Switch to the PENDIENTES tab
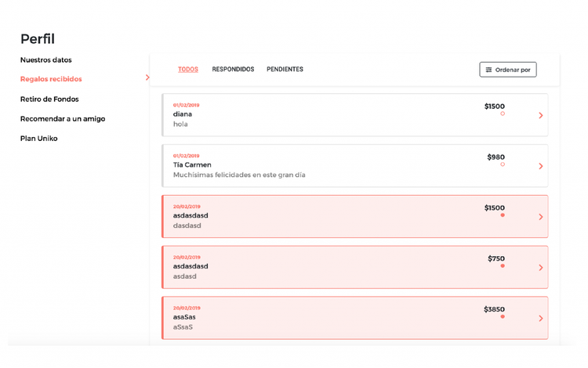This screenshot has height=368, width=588. coord(285,69)
